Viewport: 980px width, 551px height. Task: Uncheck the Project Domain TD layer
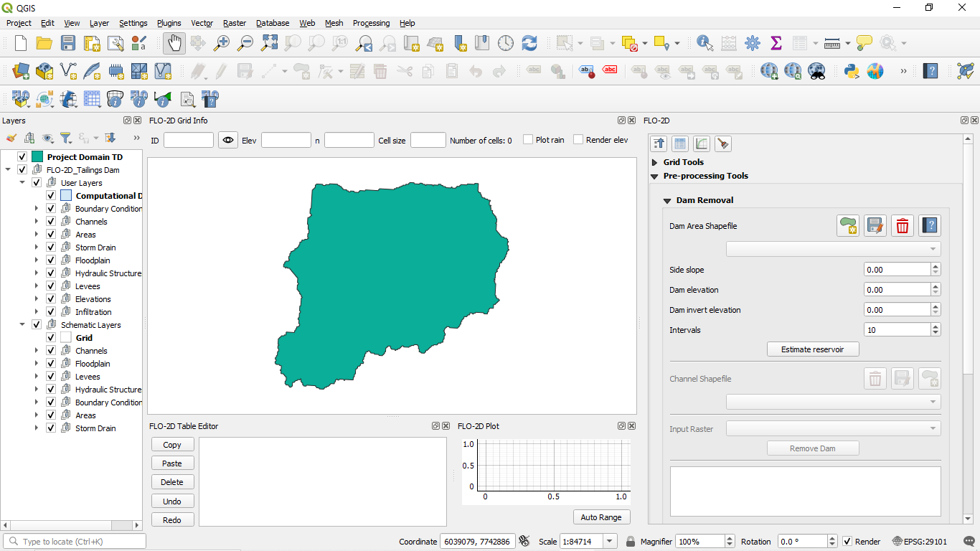(x=22, y=157)
